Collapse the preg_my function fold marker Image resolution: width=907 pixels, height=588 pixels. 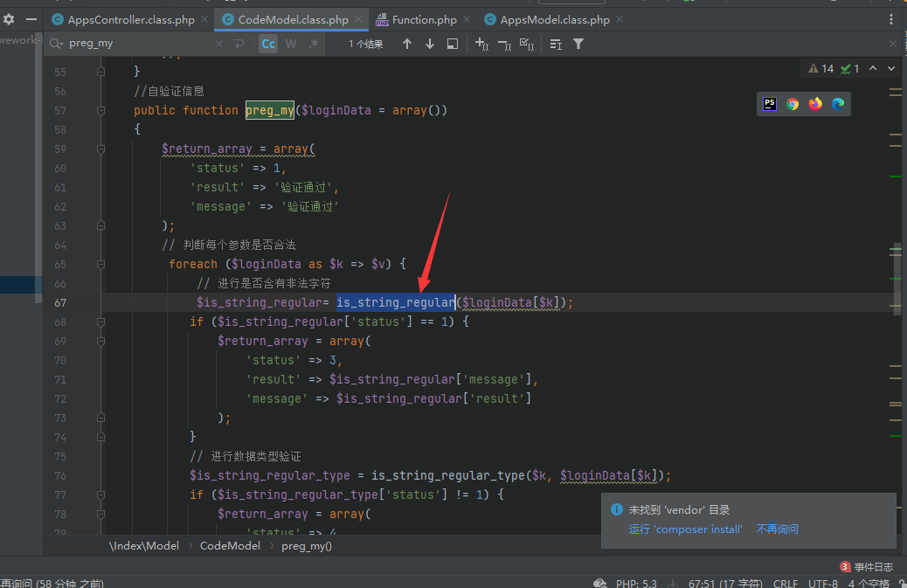[100, 110]
